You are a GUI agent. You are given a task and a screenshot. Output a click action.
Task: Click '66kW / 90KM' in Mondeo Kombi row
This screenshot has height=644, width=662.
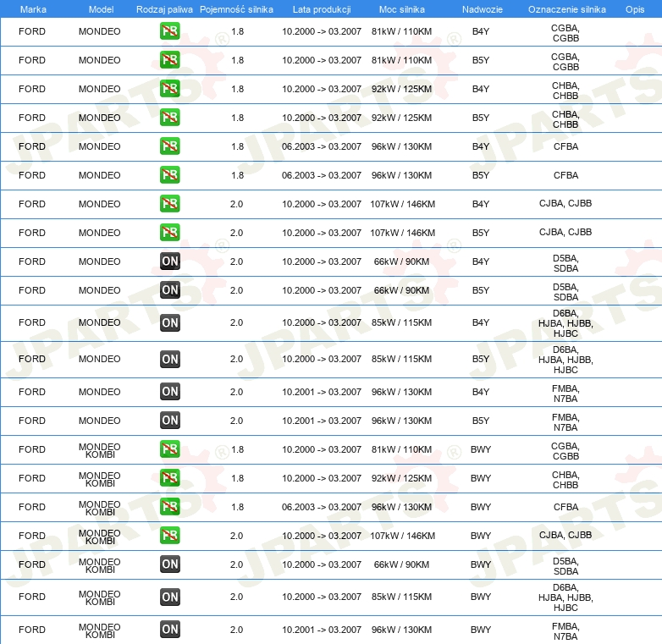(x=401, y=564)
